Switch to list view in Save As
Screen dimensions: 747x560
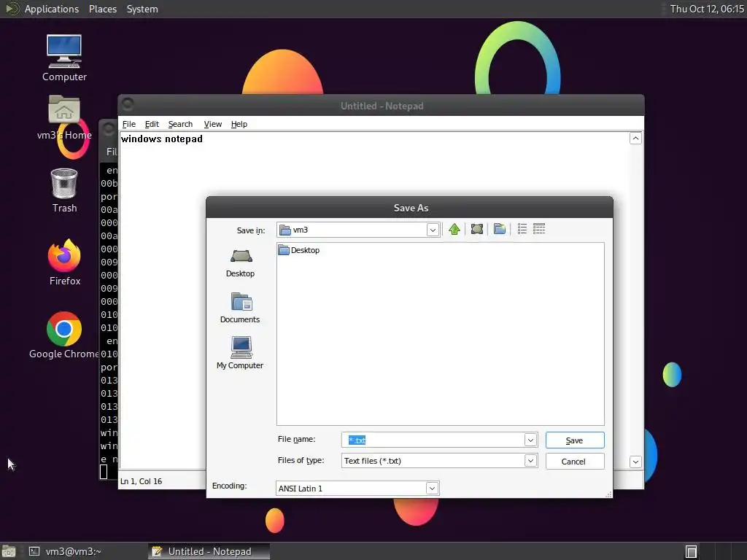[522, 229]
